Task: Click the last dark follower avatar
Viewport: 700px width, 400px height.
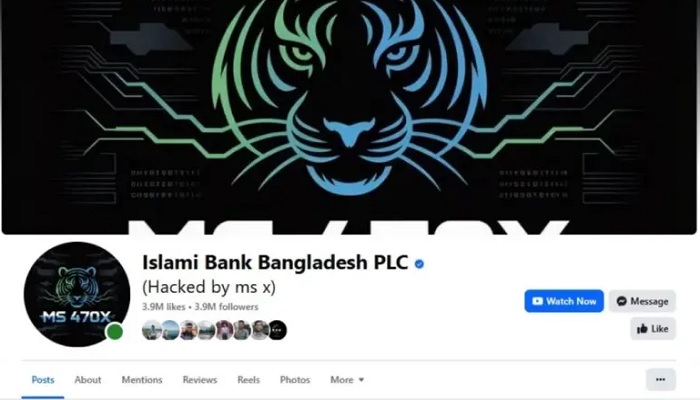Action: tap(277, 330)
